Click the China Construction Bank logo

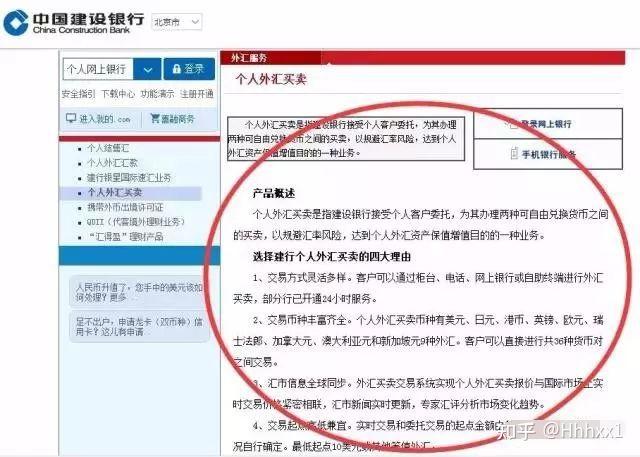click(x=62, y=21)
